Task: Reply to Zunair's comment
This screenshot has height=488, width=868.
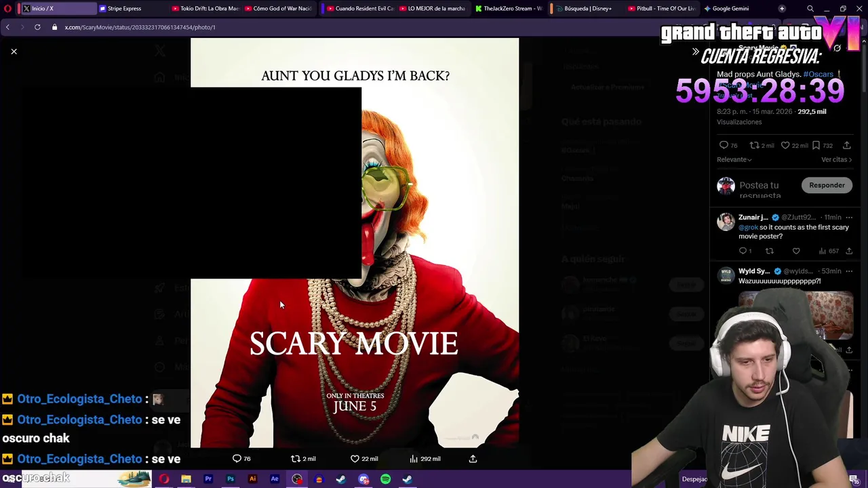Action: pyautogui.click(x=743, y=251)
